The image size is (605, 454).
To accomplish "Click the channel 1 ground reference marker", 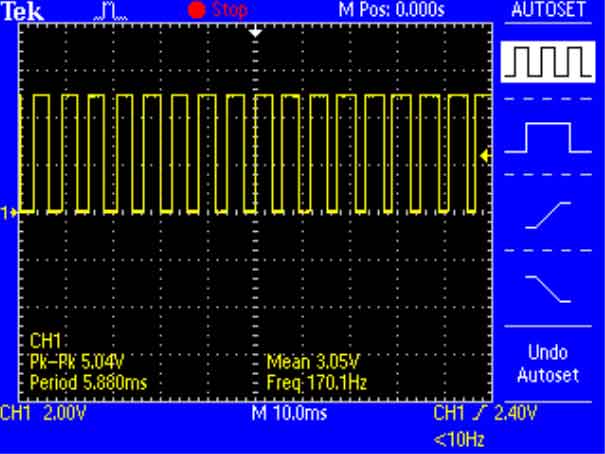I will (10, 212).
